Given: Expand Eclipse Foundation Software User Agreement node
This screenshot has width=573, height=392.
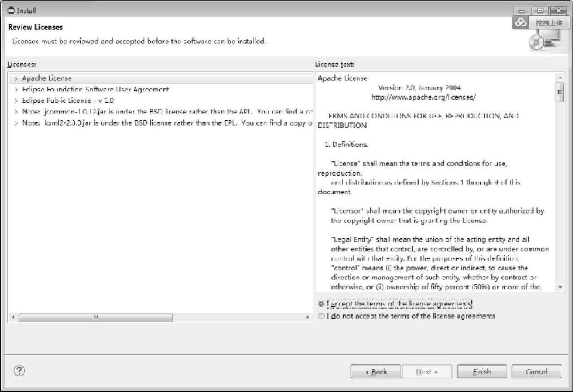Looking at the screenshot, I should coord(17,90).
